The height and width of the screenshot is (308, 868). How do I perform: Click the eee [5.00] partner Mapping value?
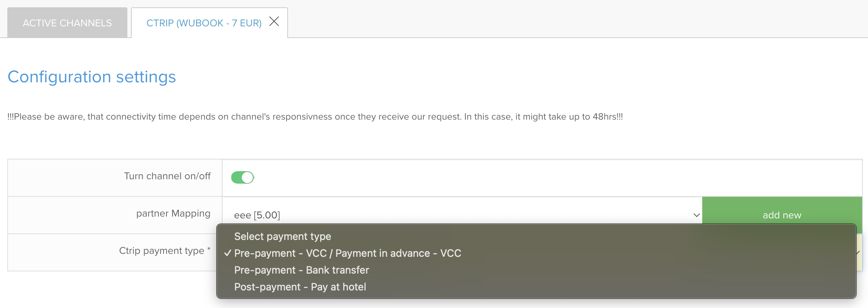257,215
